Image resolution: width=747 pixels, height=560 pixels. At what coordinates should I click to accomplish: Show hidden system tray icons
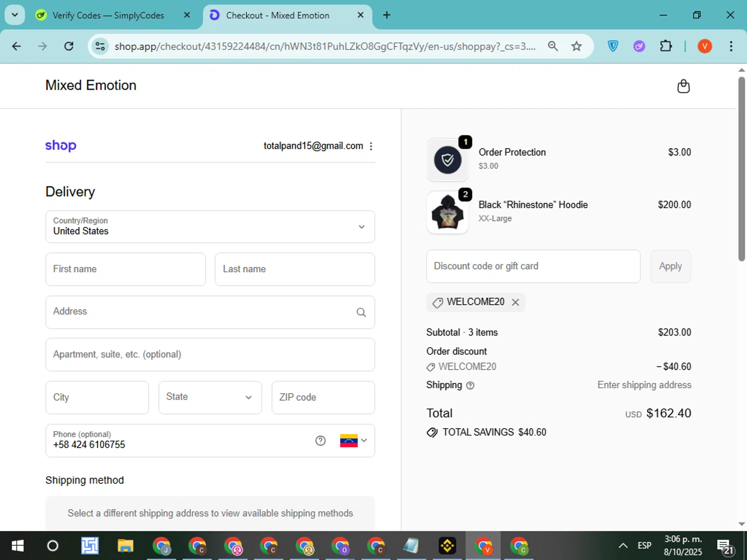623,546
